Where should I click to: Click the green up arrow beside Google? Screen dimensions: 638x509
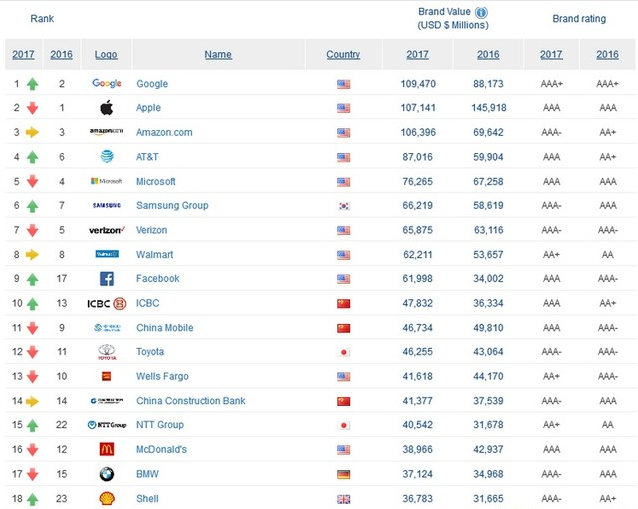(33, 84)
